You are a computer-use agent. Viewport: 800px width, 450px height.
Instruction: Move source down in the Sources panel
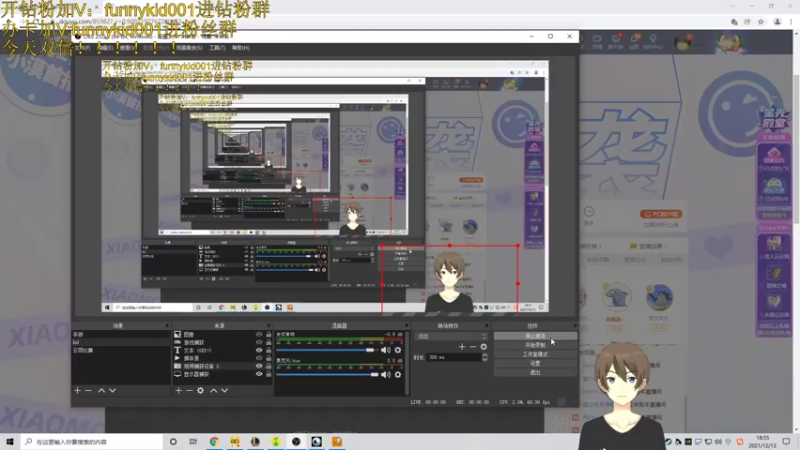(224, 390)
